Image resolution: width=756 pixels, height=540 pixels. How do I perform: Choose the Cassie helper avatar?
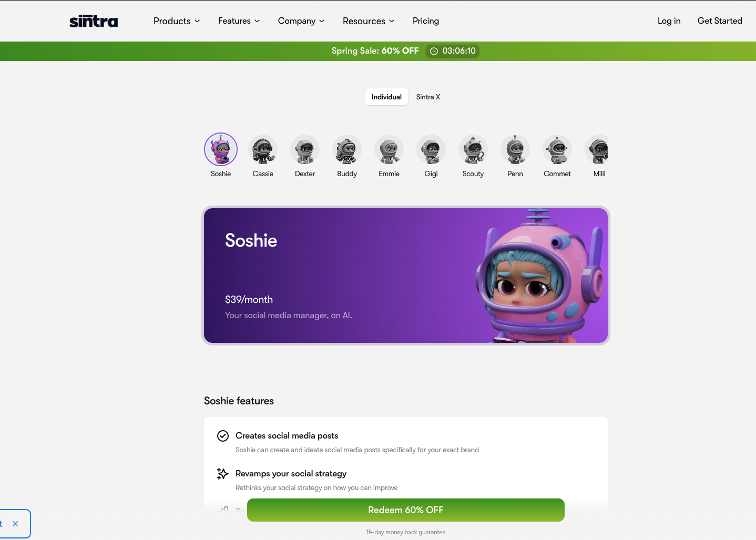[x=263, y=149]
